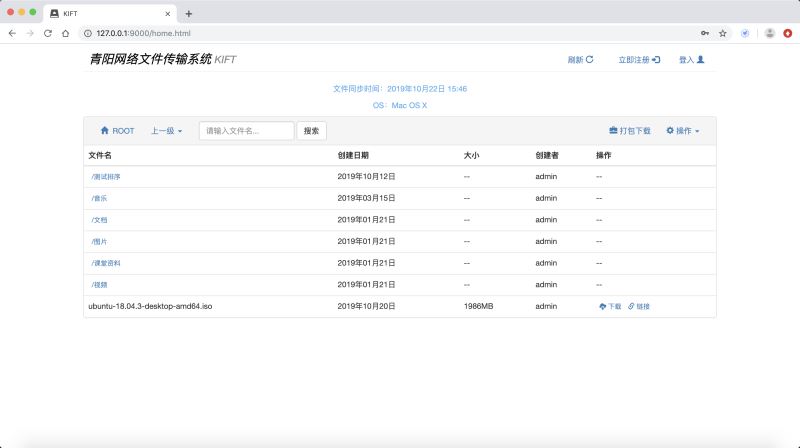Download the ubuntu ISO file
800x448 pixels.
click(x=609, y=306)
